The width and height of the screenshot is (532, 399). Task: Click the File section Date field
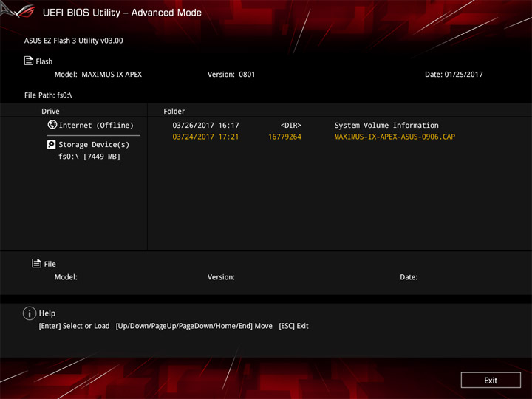coord(409,277)
